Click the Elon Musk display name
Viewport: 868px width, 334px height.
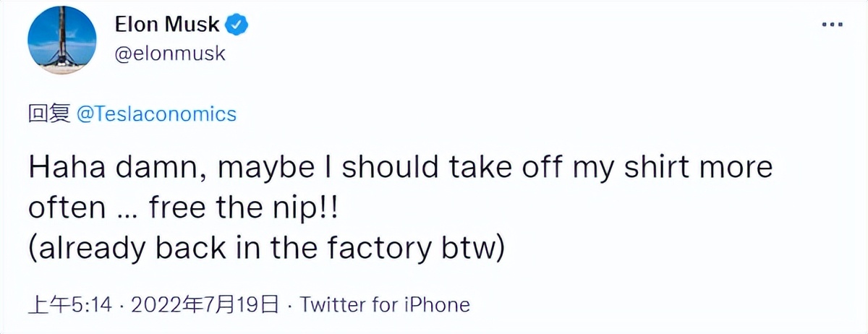167,25
